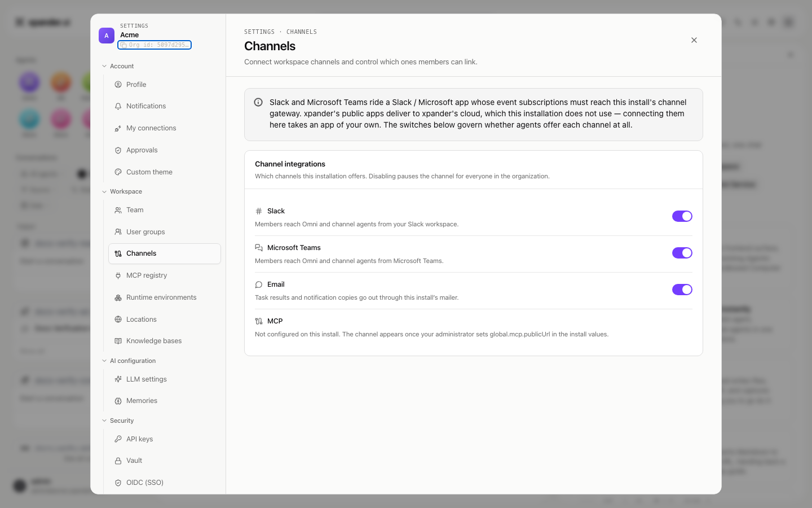Open Locations settings
This screenshot has height=508, width=812.
pyautogui.click(x=165, y=319)
